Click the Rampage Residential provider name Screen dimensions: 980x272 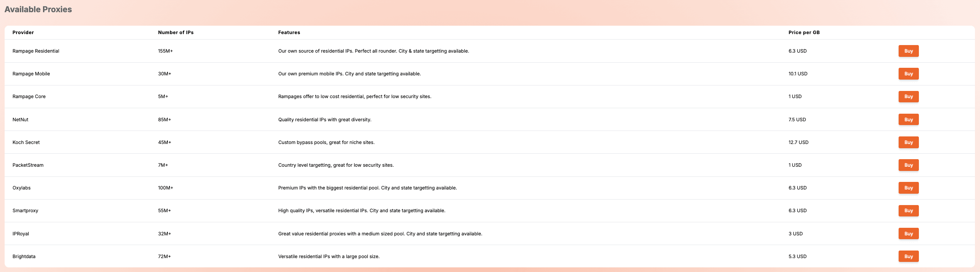click(36, 51)
